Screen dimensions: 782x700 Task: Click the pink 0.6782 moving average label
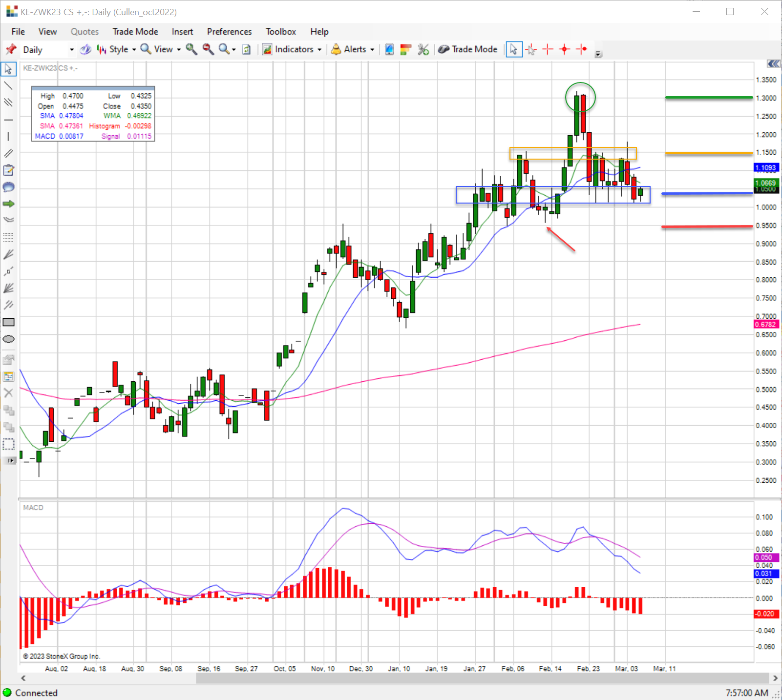tap(765, 325)
